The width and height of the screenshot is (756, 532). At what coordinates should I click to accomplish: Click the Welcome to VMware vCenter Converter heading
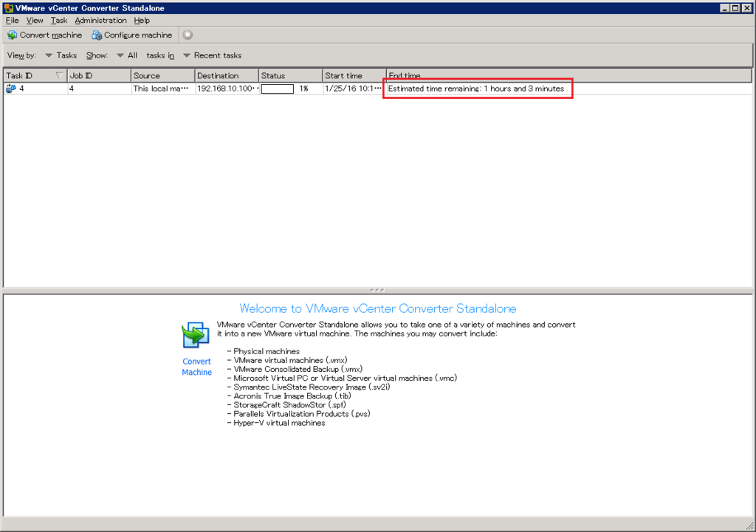(x=377, y=308)
